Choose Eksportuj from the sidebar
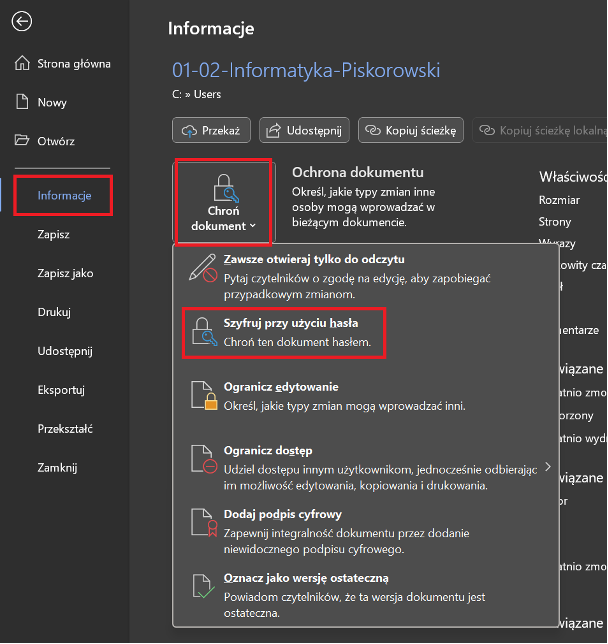The width and height of the screenshot is (608, 644). tap(60, 390)
